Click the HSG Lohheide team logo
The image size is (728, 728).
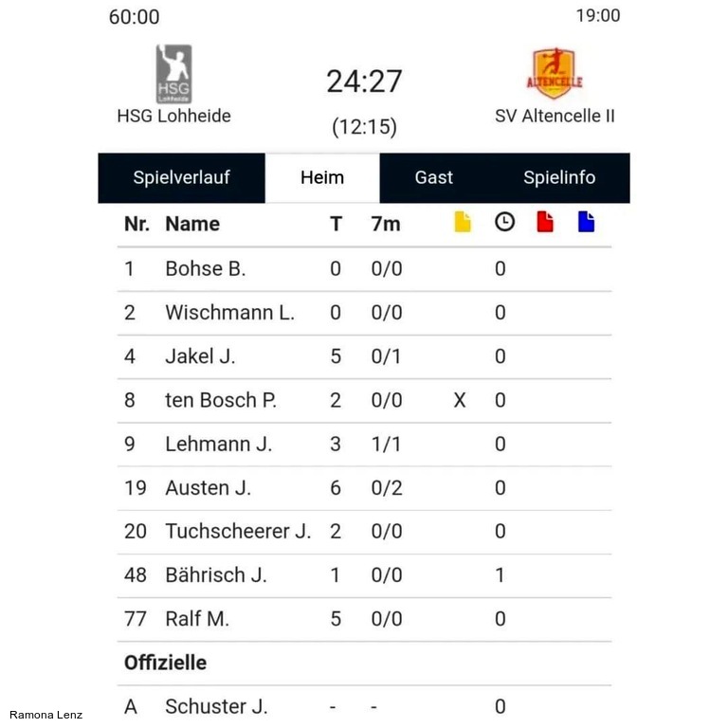point(173,73)
